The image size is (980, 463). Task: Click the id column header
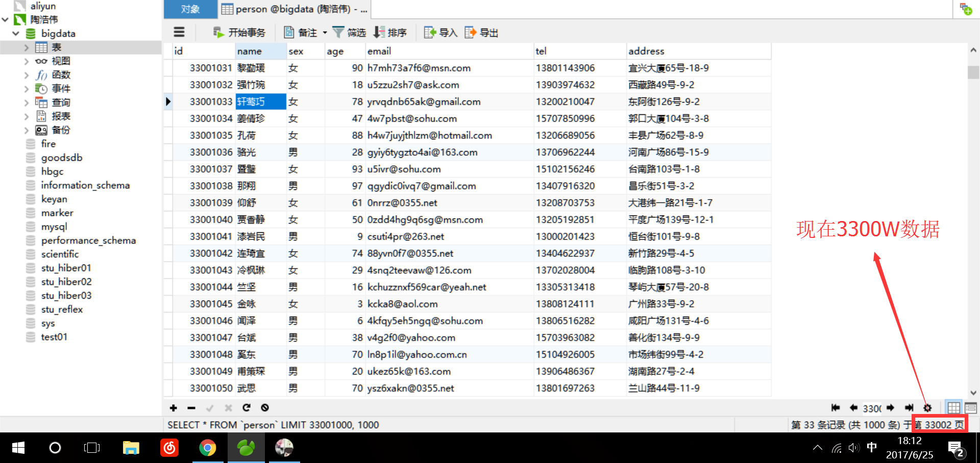(204, 51)
